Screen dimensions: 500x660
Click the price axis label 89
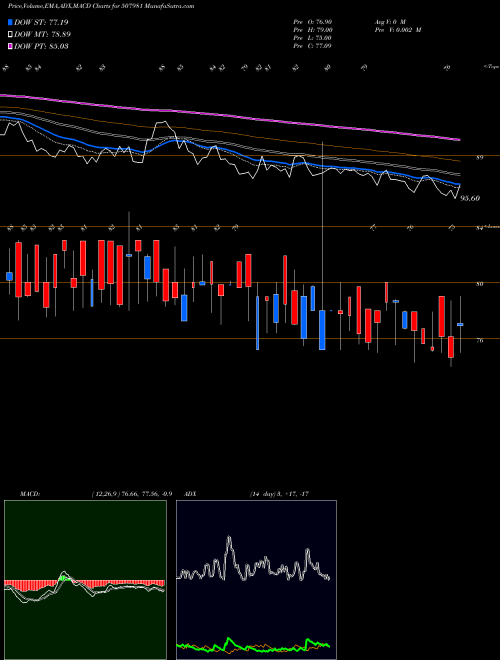(479, 158)
